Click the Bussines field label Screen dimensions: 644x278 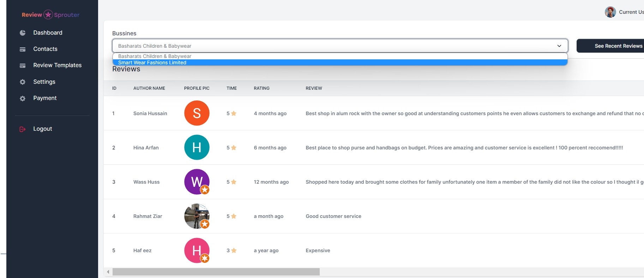pos(124,33)
